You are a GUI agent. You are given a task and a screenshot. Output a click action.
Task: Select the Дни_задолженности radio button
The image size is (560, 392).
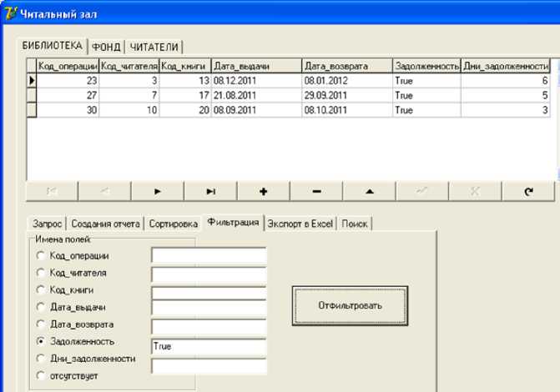(x=40, y=359)
